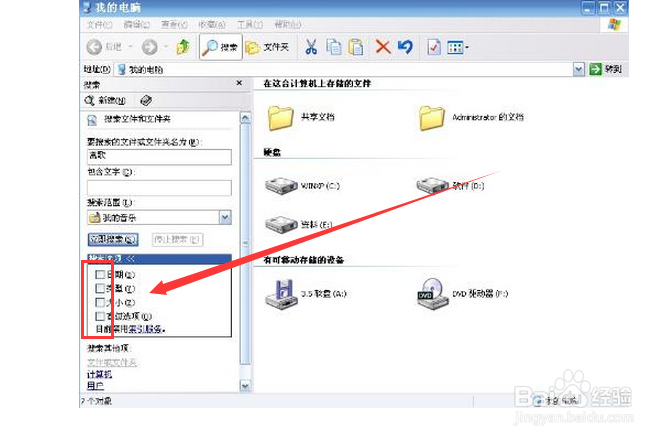The height and width of the screenshot is (441, 670).
Task: Click the search pane index icon
Action: (146, 100)
